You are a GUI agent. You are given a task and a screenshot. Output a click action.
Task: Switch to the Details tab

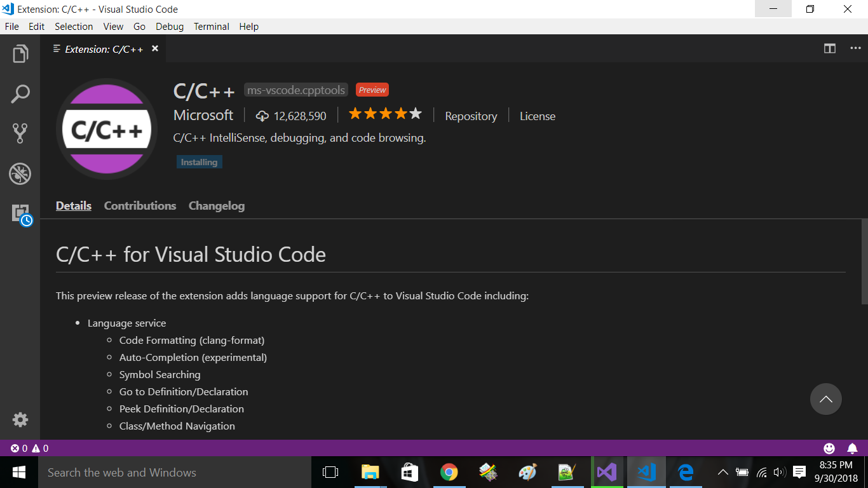pos(74,206)
